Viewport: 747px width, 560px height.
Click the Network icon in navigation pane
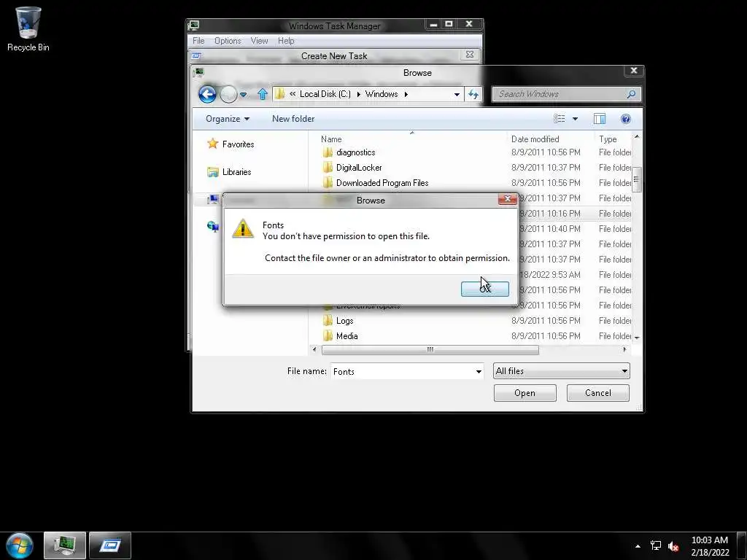tap(213, 227)
